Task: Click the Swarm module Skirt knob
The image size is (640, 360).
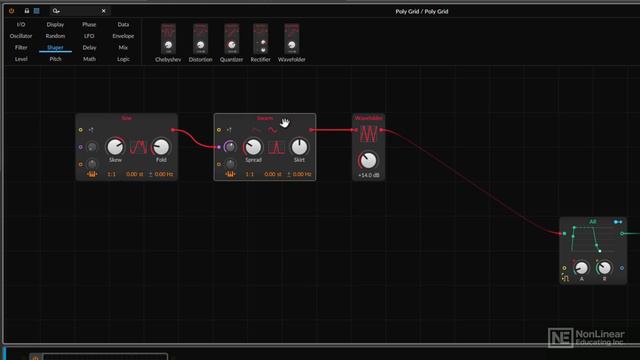Action: pyautogui.click(x=299, y=147)
